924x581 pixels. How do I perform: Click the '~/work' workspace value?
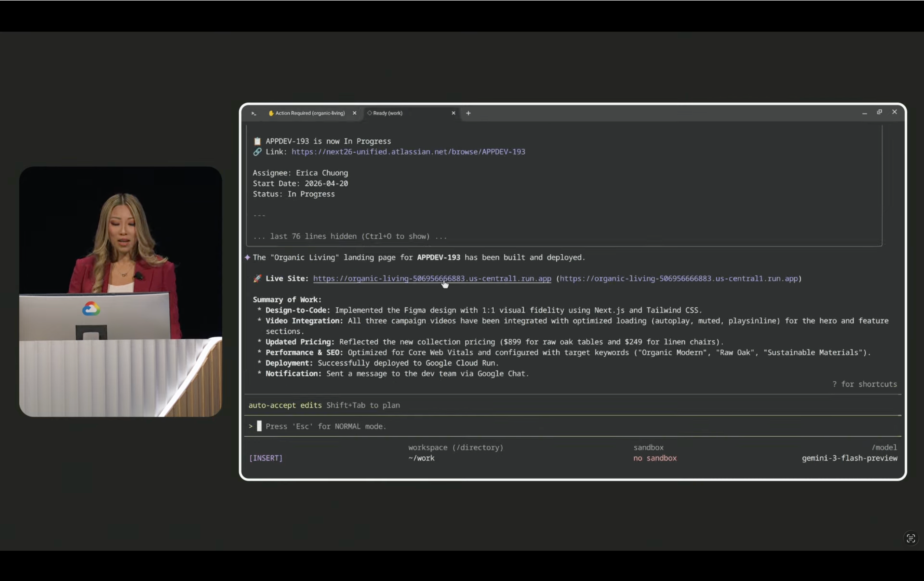coord(421,458)
